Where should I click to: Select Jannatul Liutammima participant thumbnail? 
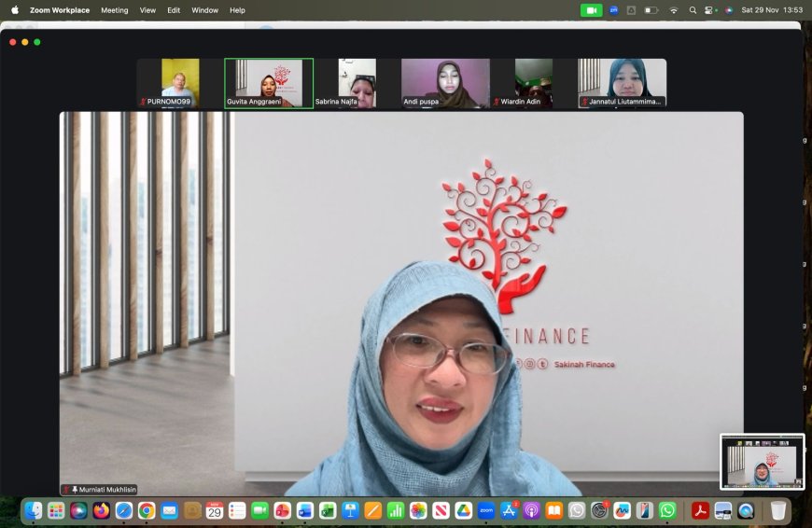(623, 83)
